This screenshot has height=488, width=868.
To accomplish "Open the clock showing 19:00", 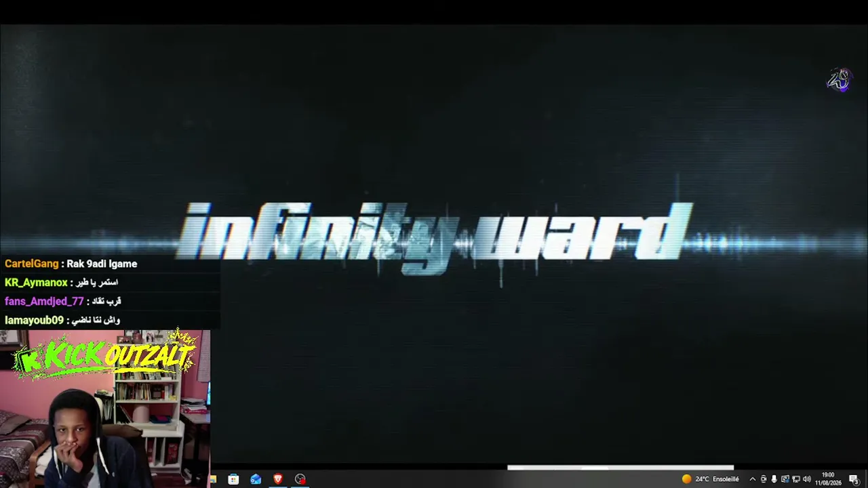I will 828,479.
